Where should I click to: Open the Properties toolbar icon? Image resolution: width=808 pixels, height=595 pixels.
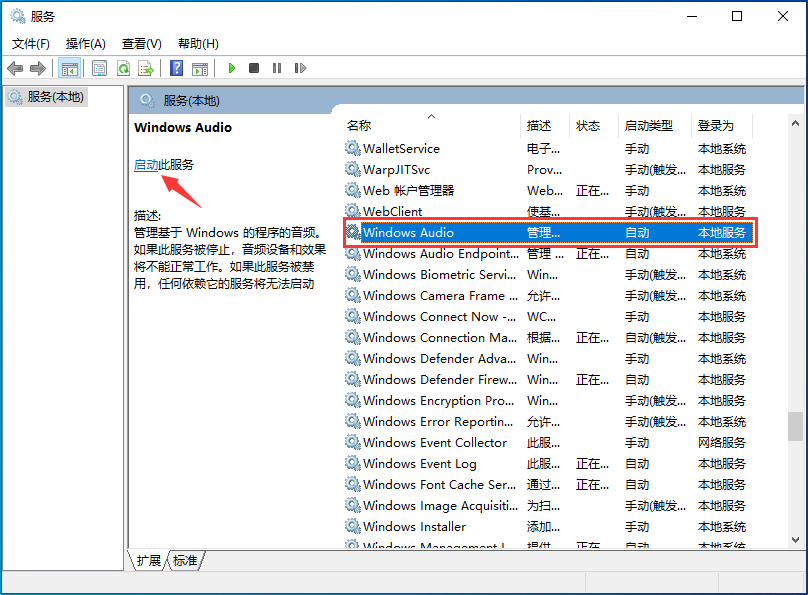[99, 68]
